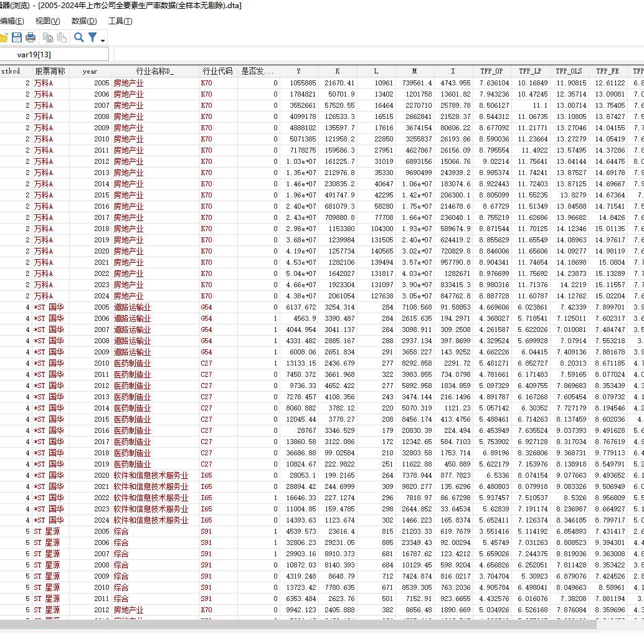644x644 pixels.
Task: Select the 行业名称 cell for 万科A 2005
Action: click(154, 83)
